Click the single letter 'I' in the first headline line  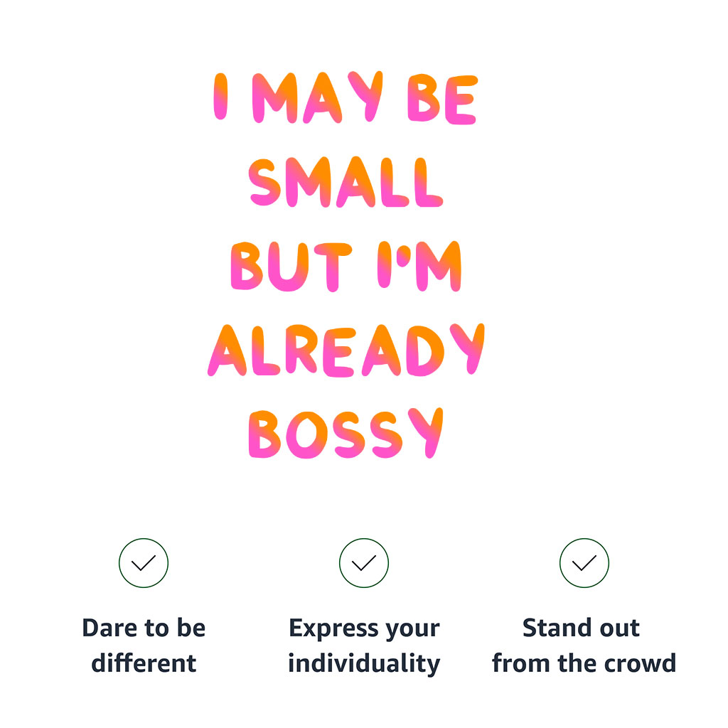point(222,97)
